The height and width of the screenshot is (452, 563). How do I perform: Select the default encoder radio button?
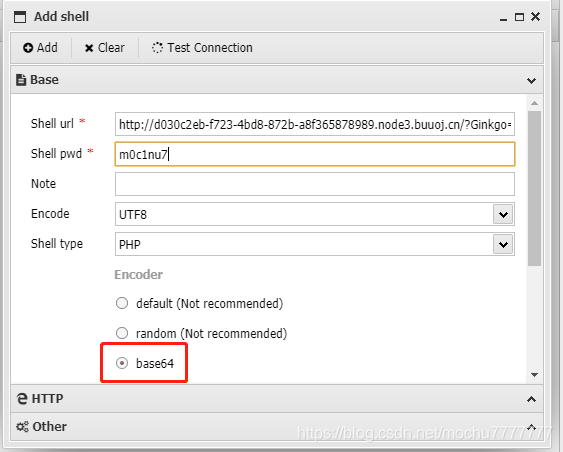pos(122,303)
